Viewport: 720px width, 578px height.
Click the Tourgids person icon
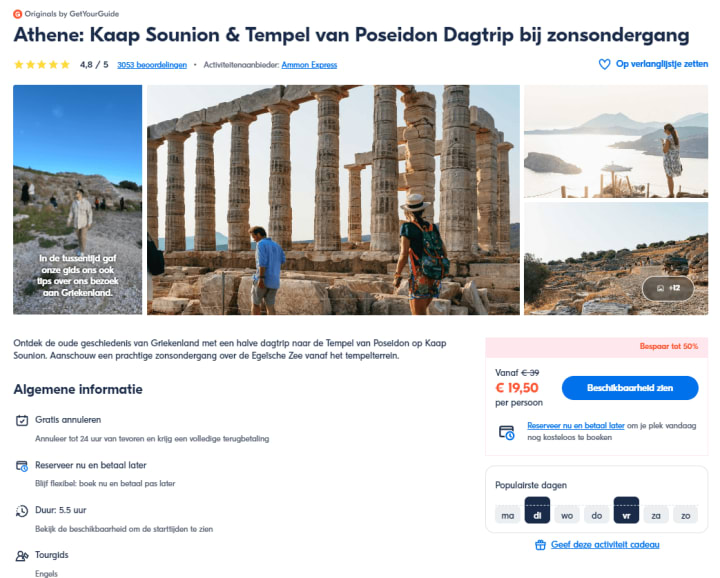point(22,556)
